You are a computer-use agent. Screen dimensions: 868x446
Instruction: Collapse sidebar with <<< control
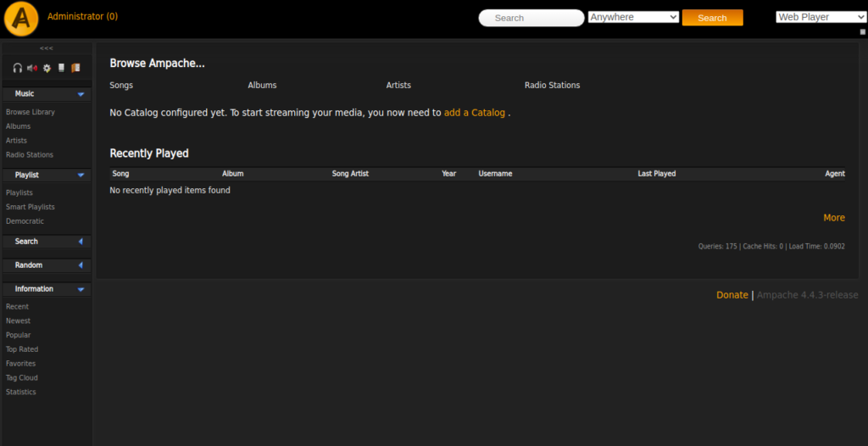pos(47,48)
